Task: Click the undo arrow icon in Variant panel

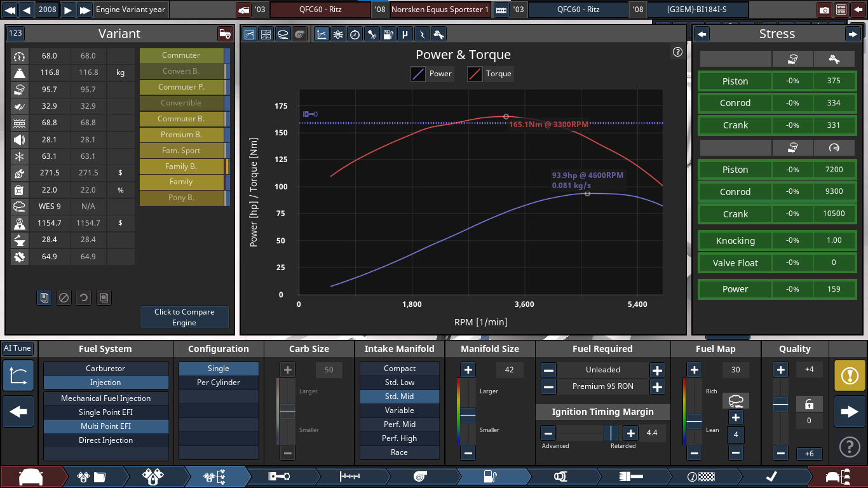Action: (83, 297)
